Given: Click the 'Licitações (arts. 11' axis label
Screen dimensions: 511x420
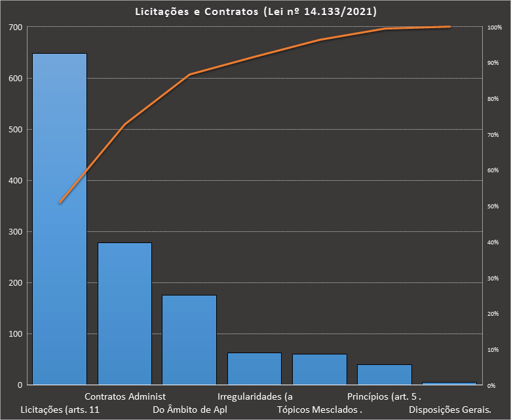Looking at the screenshot, I should tap(60, 410).
